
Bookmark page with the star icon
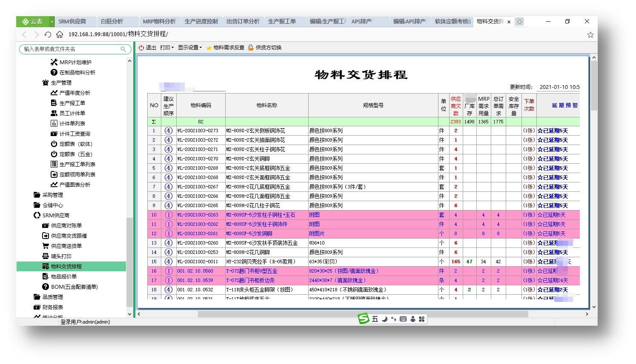pyautogui.click(x=590, y=35)
